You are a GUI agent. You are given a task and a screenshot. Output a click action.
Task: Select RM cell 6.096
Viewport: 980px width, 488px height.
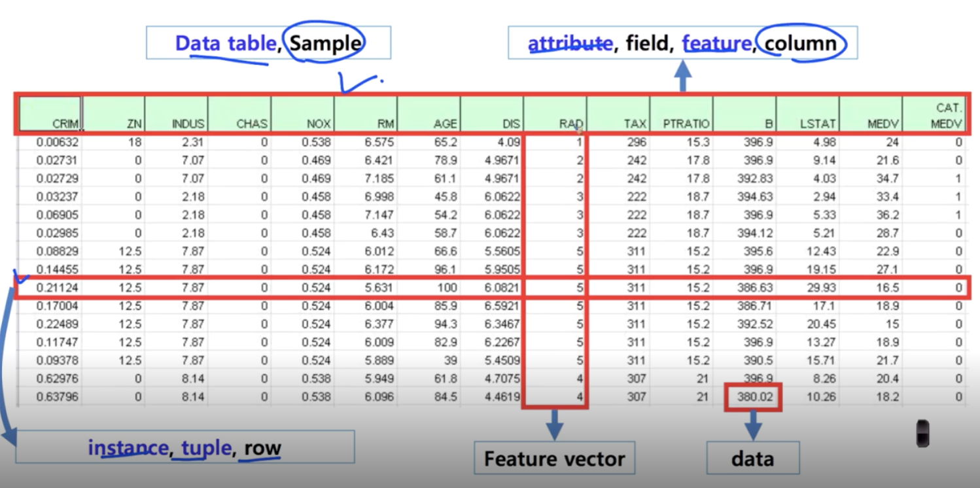378,396
